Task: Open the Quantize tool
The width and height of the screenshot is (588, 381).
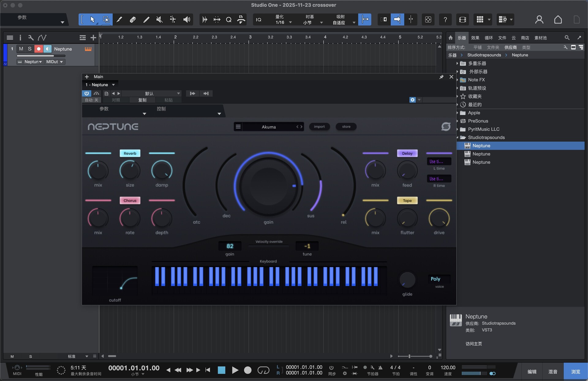Action: 229,19
